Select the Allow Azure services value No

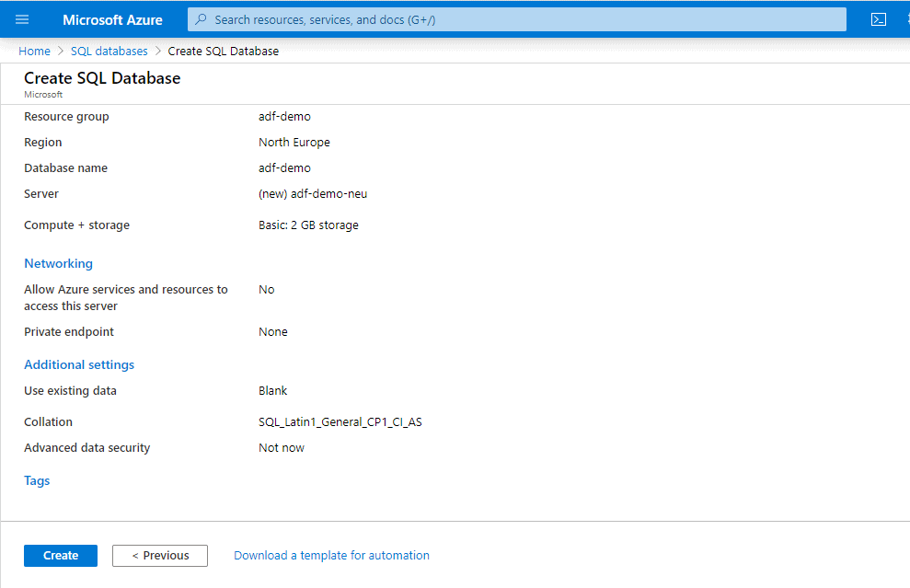267,290
